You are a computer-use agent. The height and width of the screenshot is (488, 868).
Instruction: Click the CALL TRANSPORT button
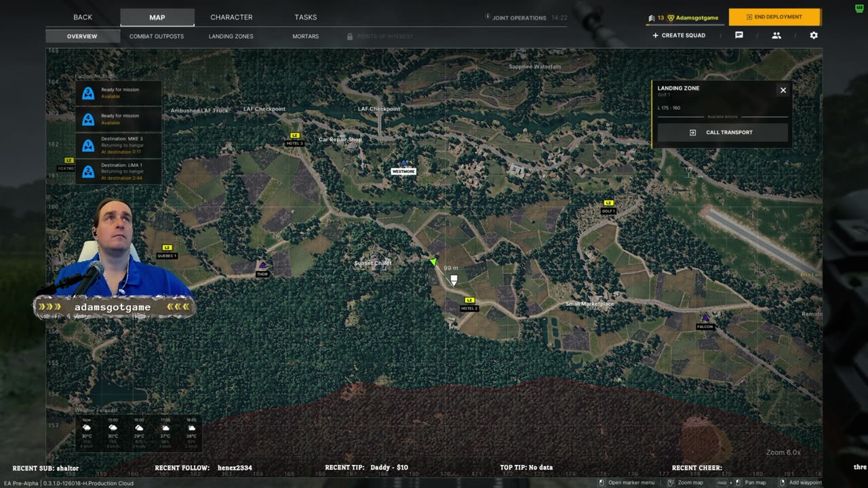coord(722,132)
